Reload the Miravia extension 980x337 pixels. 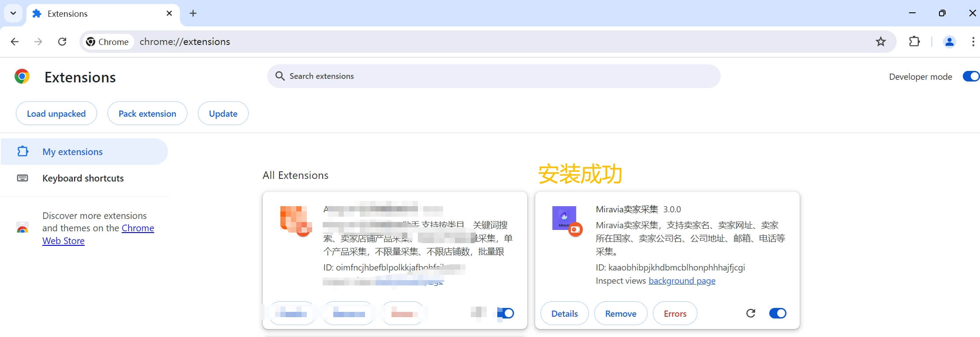751,313
